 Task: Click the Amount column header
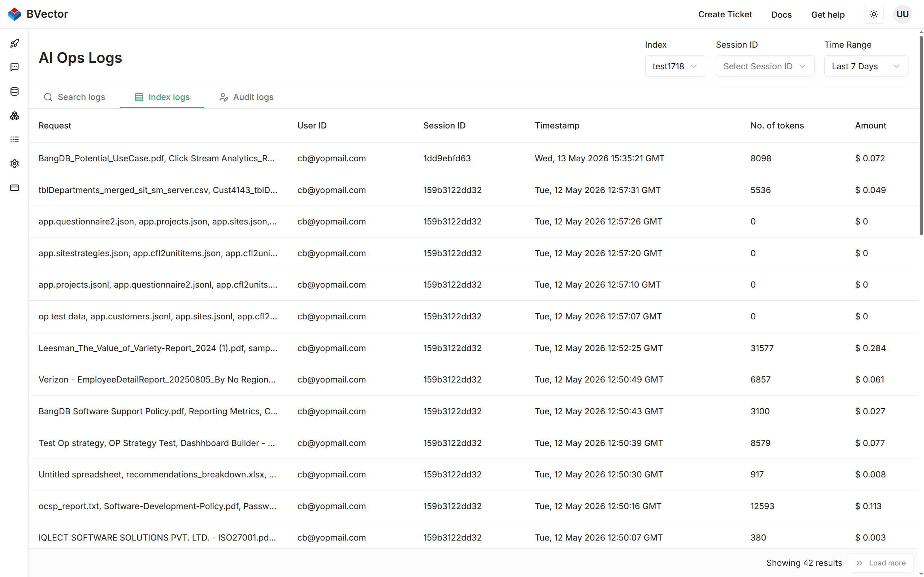pos(871,126)
